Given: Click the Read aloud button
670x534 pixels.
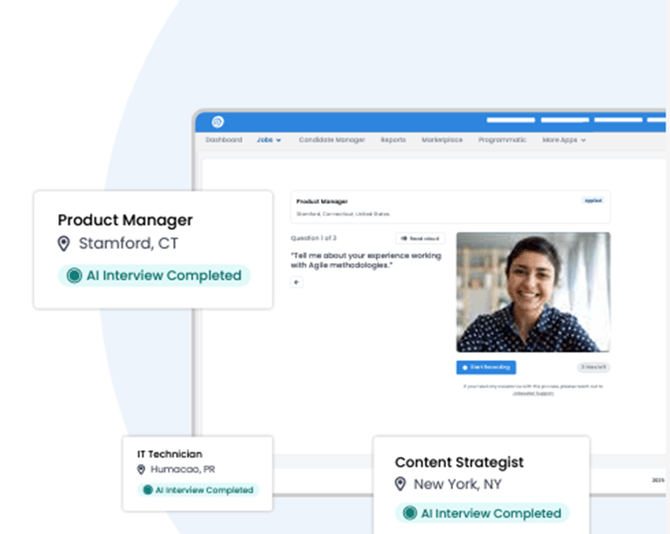Looking at the screenshot, I should coord(420,238).
